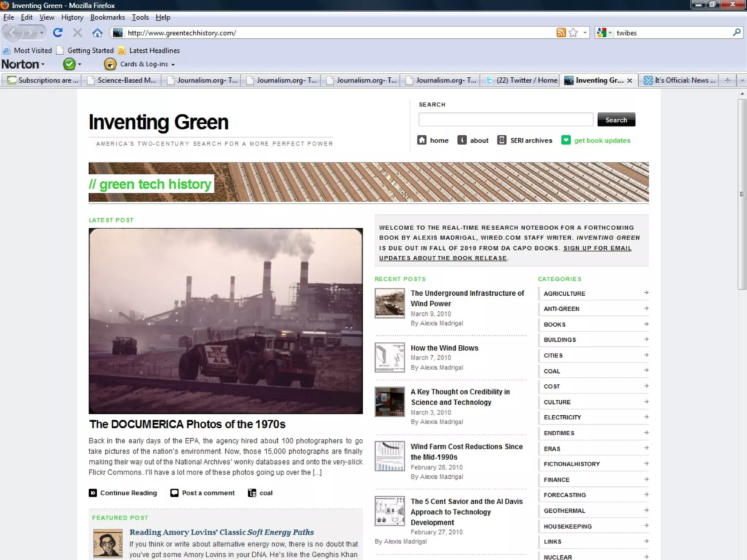The height and width of the screenshot is (560, 747).
Task: Click the SERI archives icon
Action: [x=502, y=140]
